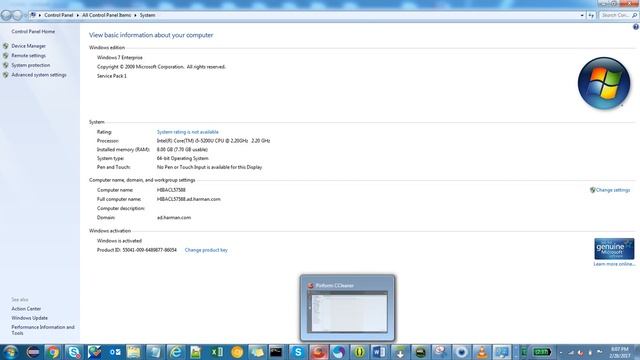Click the search magnifier icon
Viewport: 640px width, 360px height.
point(634,16)
